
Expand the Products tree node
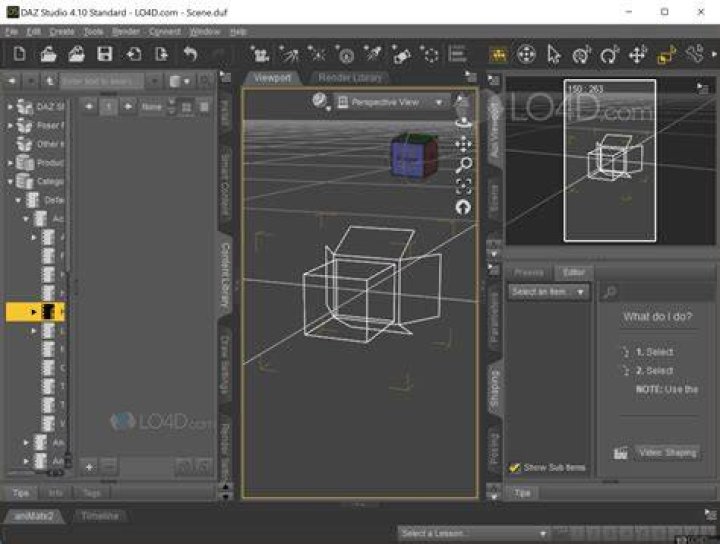coord(10,163)
